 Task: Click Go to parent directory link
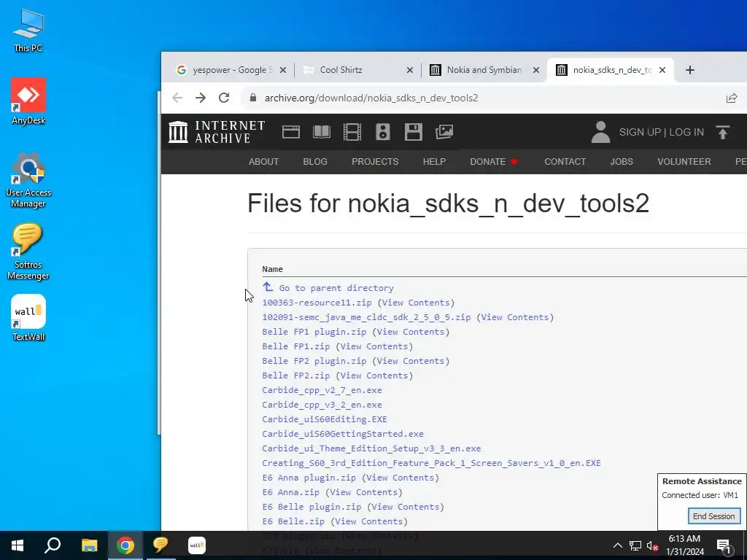click(328, 287)
